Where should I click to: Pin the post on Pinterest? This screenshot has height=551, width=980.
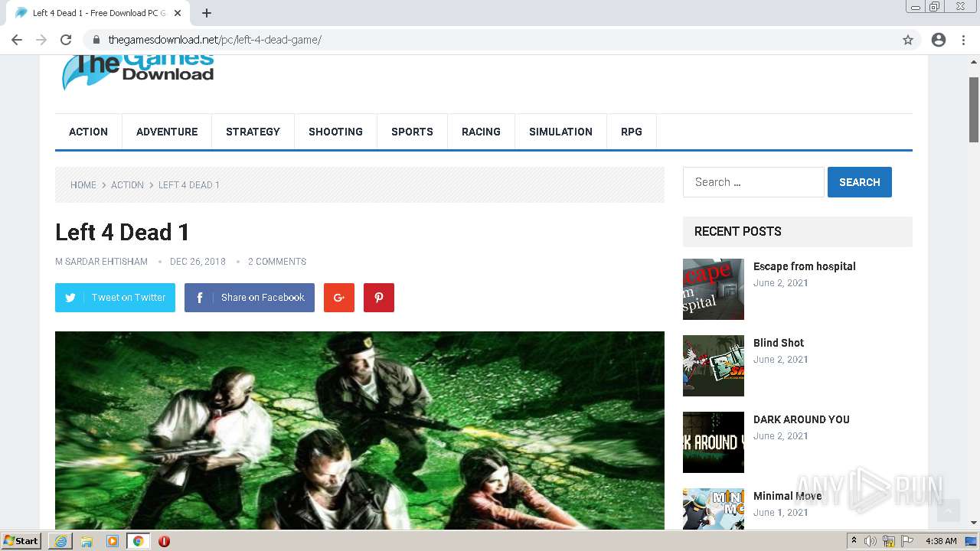click(379, 298)
